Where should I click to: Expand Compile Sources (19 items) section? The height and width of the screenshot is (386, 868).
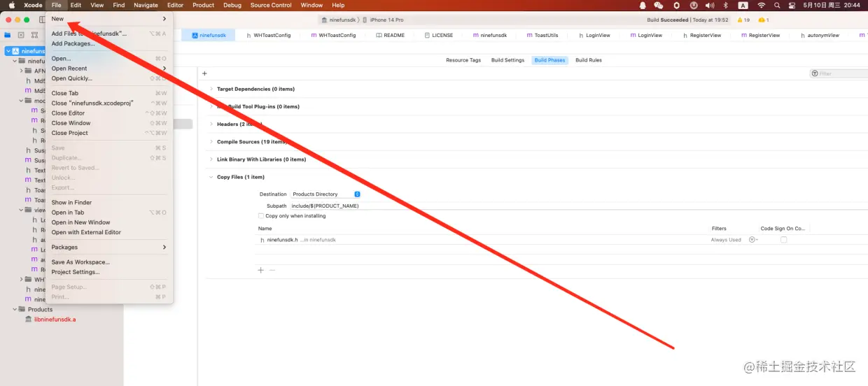tap(211, 141)
